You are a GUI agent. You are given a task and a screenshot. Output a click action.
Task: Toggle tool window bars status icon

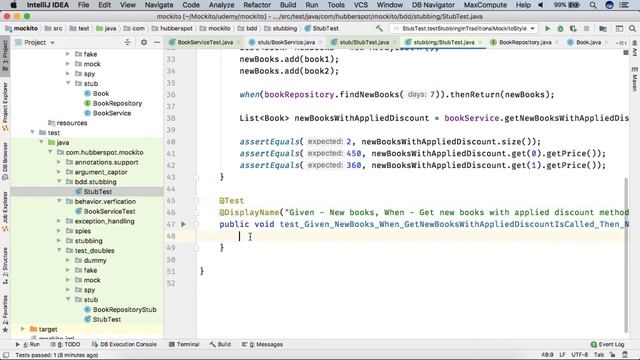coord(6,355)
